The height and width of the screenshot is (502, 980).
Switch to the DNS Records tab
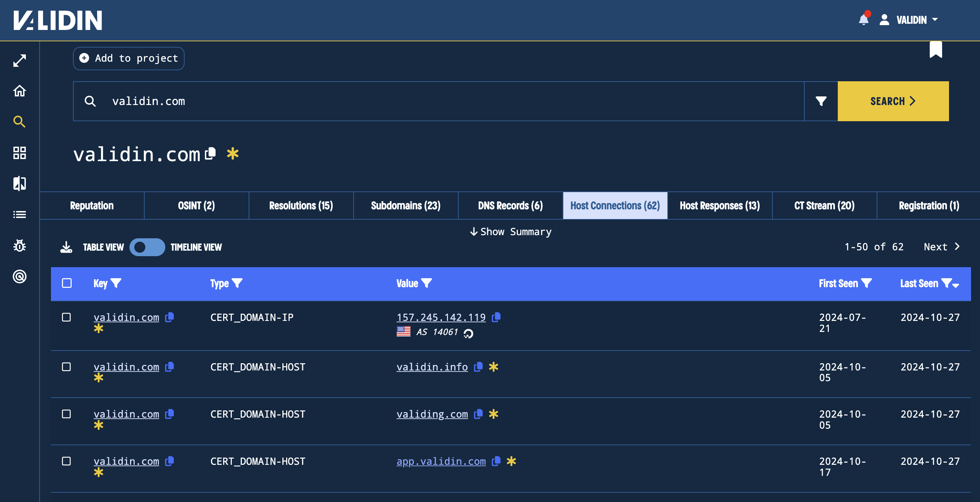coord(510,205)
